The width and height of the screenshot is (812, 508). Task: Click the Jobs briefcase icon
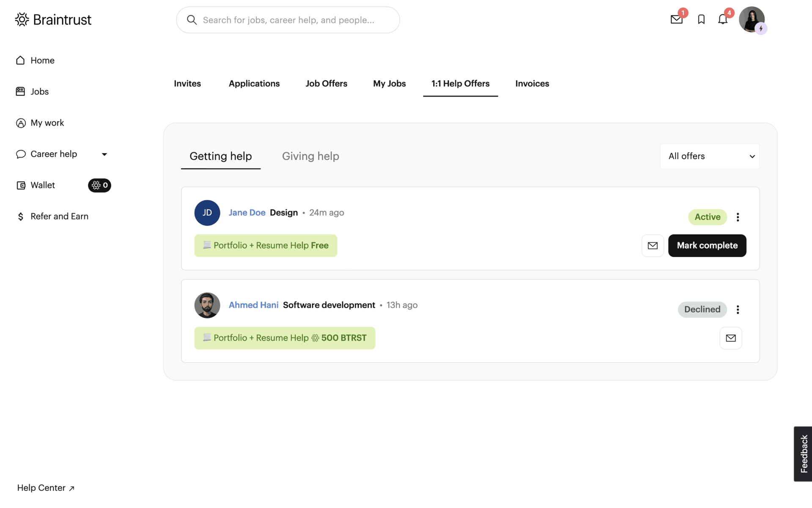click(x=20, y=91)
